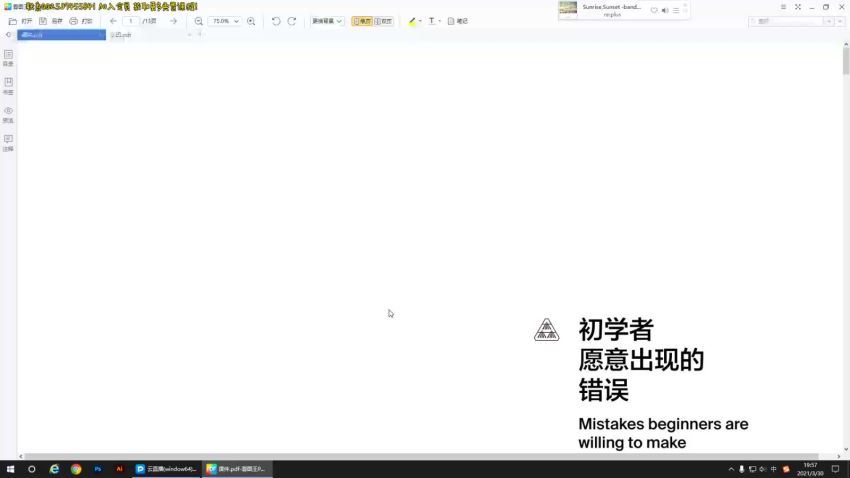
Task: Expand the text tool dropdown arrow
Action: 440,21
